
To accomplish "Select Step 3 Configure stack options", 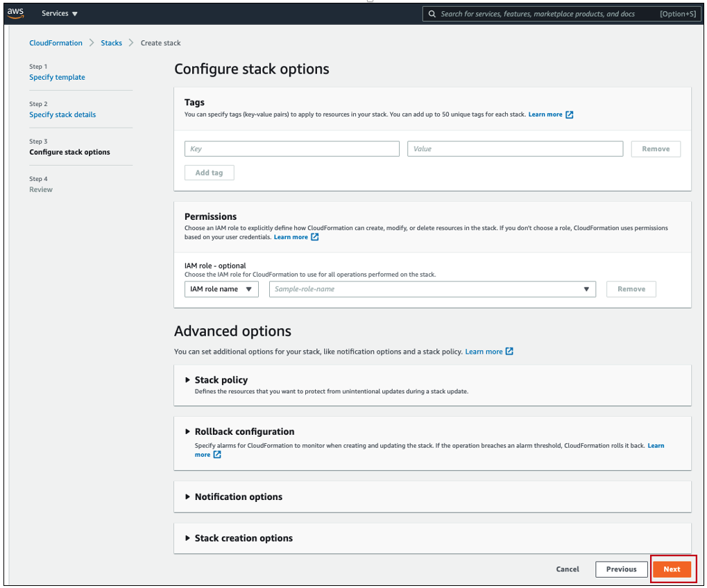I will (x=69, y=152).
